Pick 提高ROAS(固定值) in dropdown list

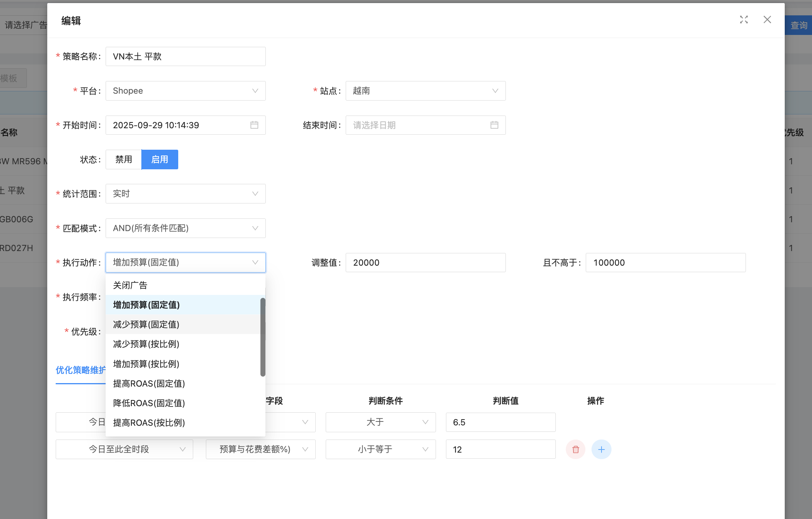(x=149, y=383)
